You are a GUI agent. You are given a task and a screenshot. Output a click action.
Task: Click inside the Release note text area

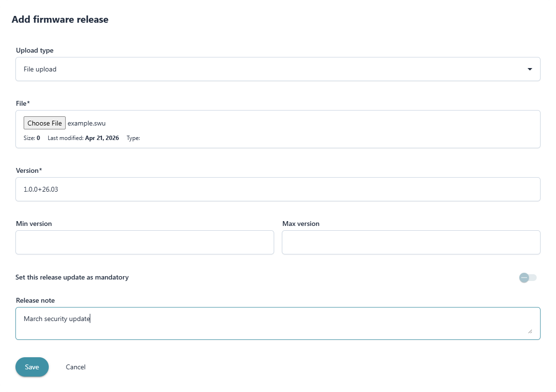point(278,323)
